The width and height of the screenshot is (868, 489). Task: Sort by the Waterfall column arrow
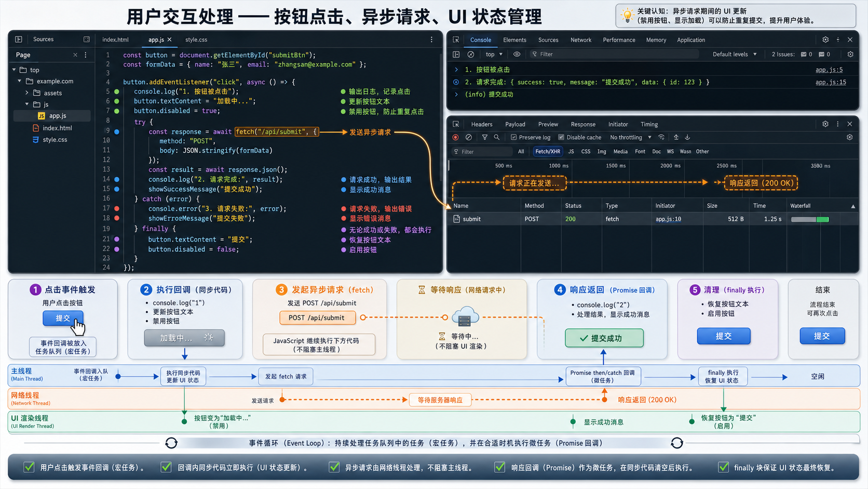pyautogui.click(x=853, y=206)
